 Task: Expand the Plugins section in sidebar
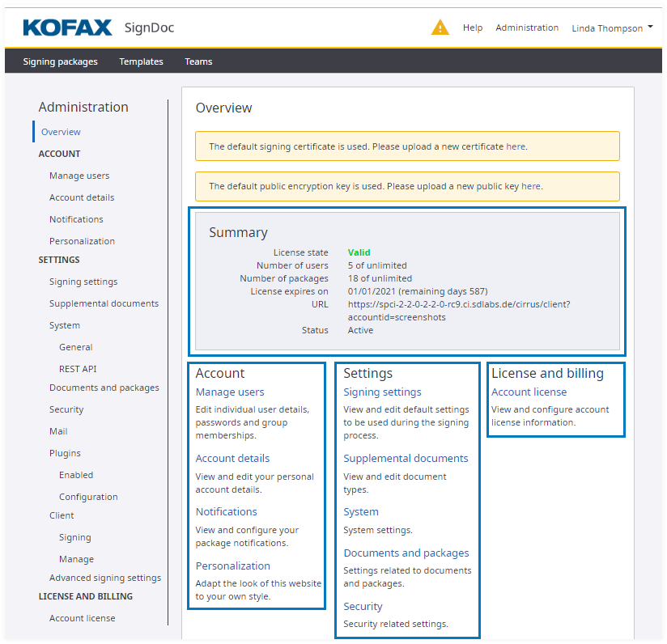point(65,453)
